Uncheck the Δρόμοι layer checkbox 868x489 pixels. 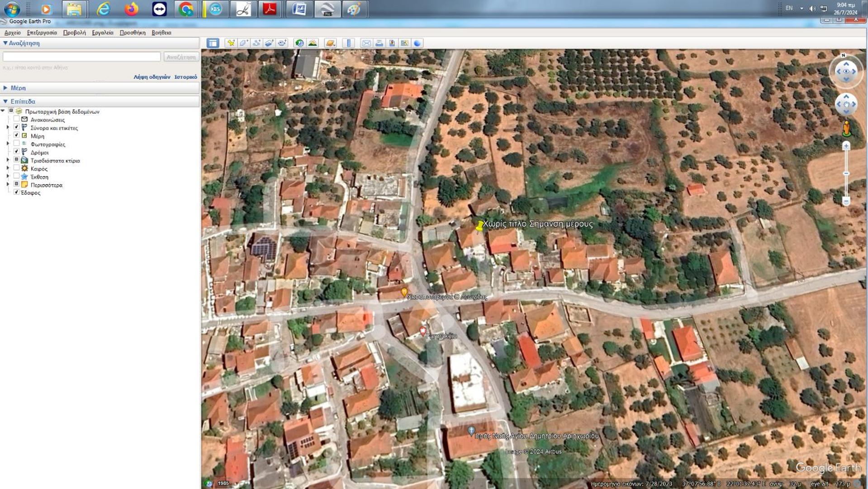16,152
